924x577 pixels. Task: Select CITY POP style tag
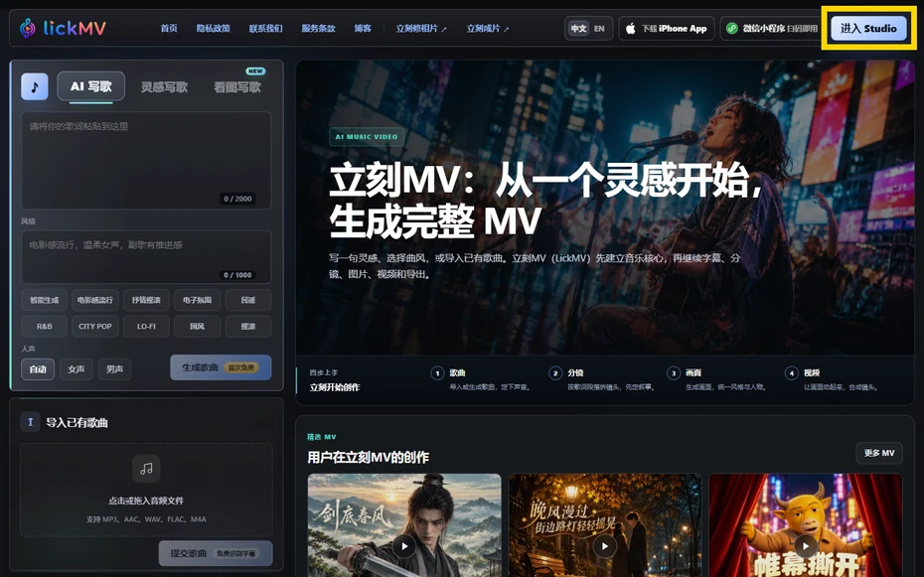pyautogui.click(x=94, y=326)
